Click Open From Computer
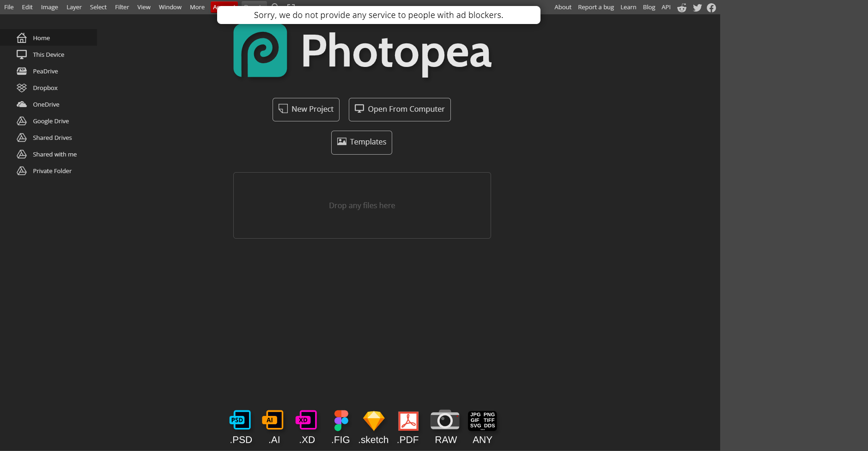Viewport: 868px width, 451px height. click(399, 109)
